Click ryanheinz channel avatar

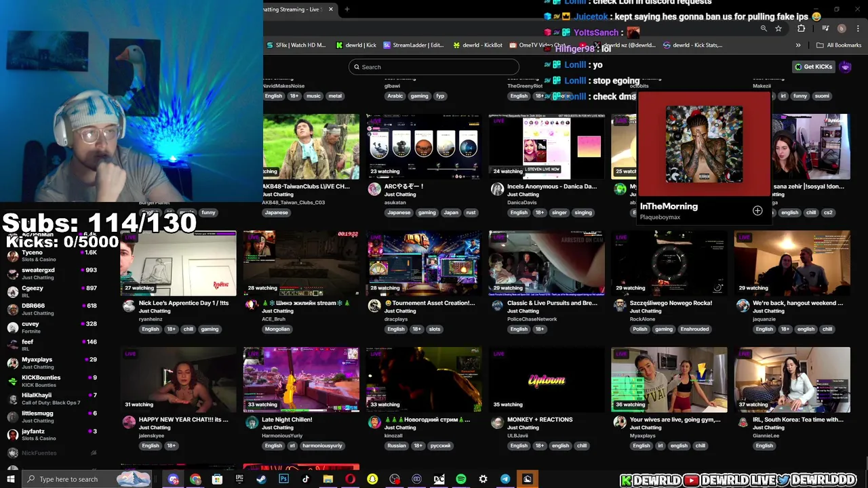point(129,306)
